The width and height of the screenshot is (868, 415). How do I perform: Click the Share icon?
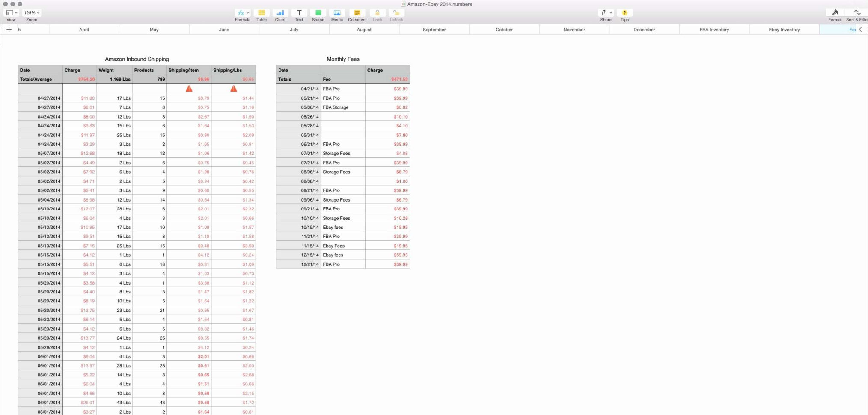point(604,13)
